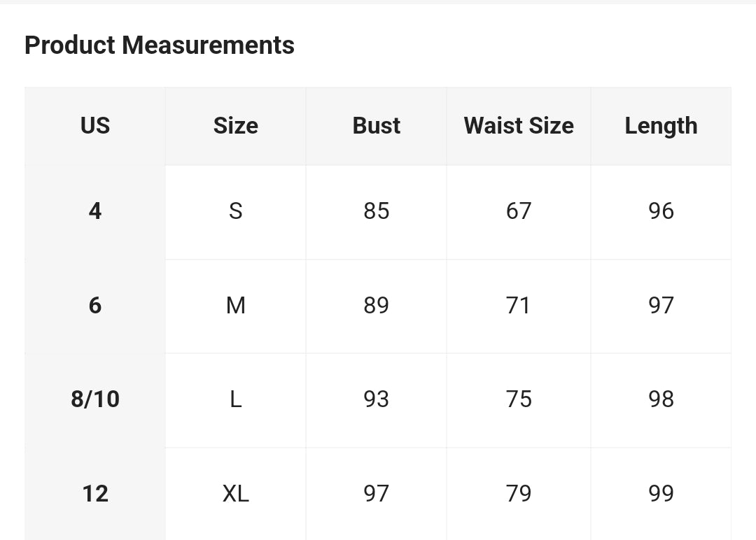This screenshot has height=540, width=756.
Task: Click waist size value 71
Action: 519,306
